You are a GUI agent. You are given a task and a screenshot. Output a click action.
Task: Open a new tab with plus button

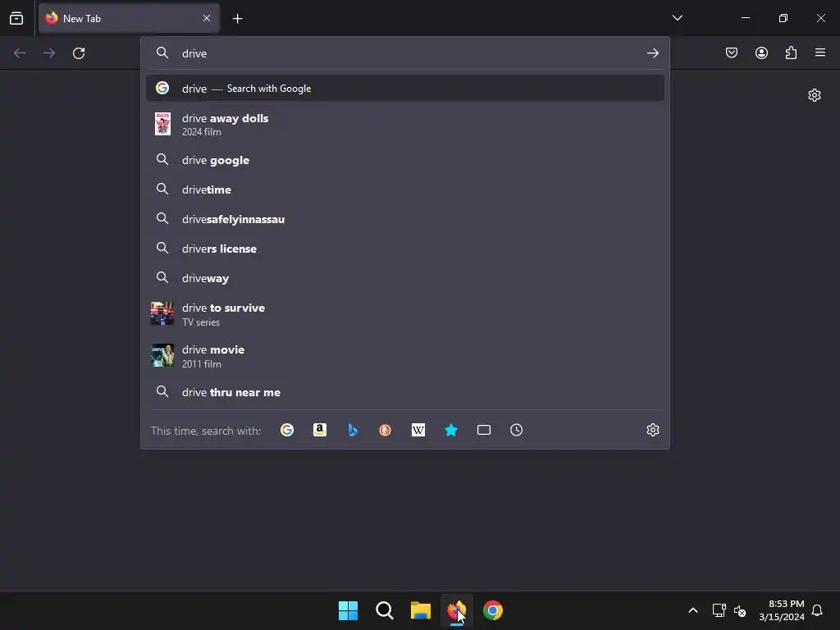point(237,19)
